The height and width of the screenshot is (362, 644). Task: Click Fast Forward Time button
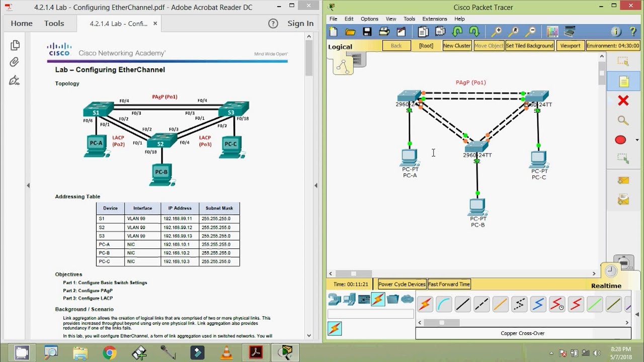click(449, 284)
